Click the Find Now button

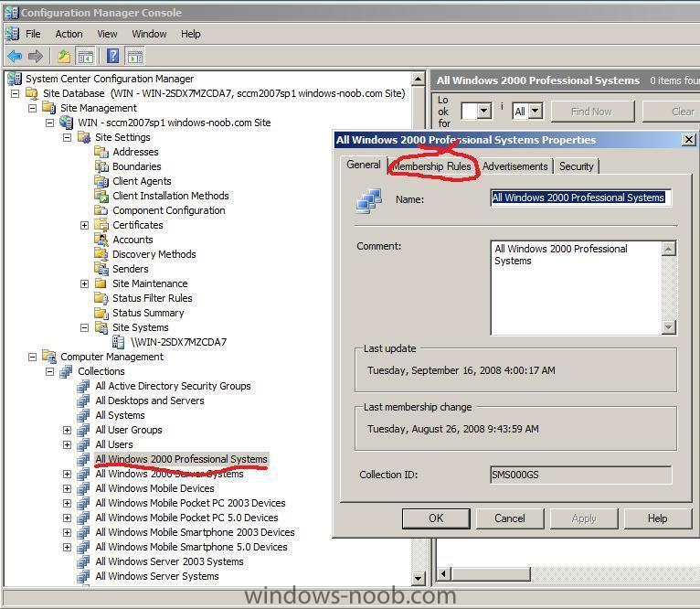(592, 112)
